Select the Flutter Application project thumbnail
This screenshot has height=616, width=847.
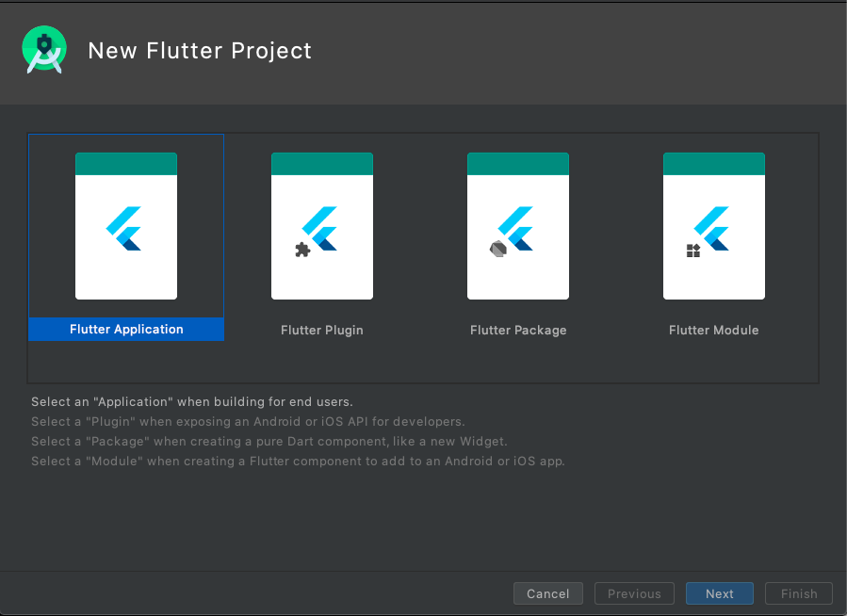(x=126, y=226)
